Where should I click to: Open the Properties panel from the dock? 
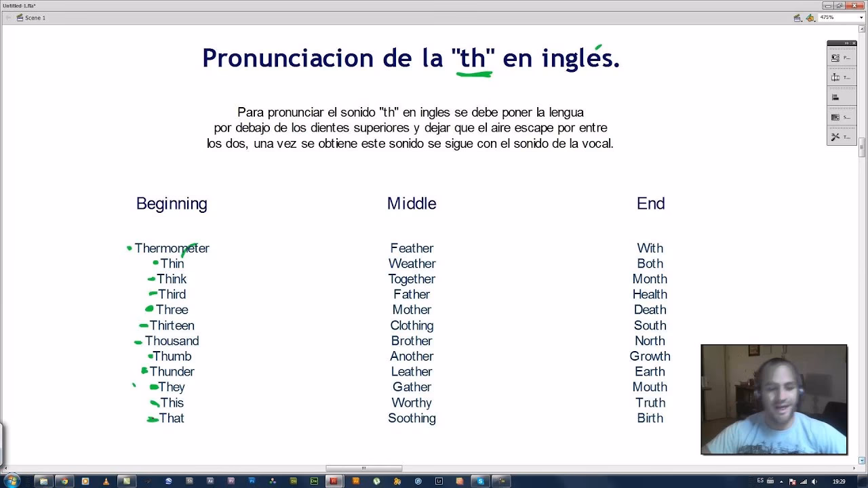click(x=835, y=57)
